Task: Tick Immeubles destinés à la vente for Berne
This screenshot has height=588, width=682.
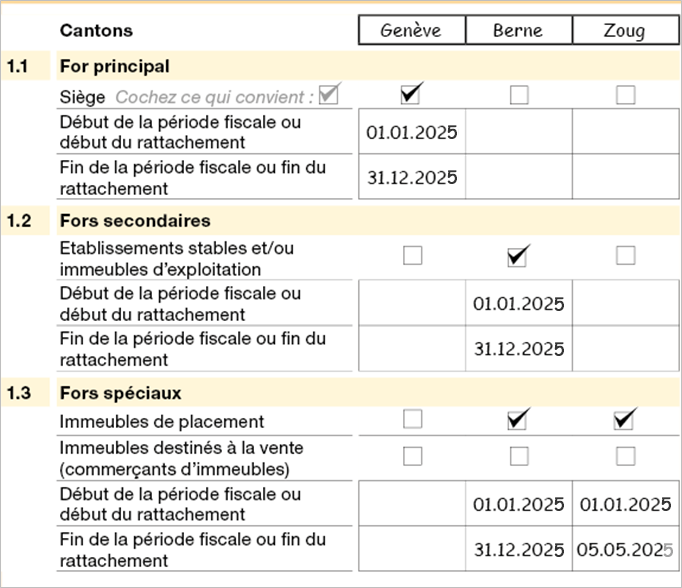Action: coord(518,456)
